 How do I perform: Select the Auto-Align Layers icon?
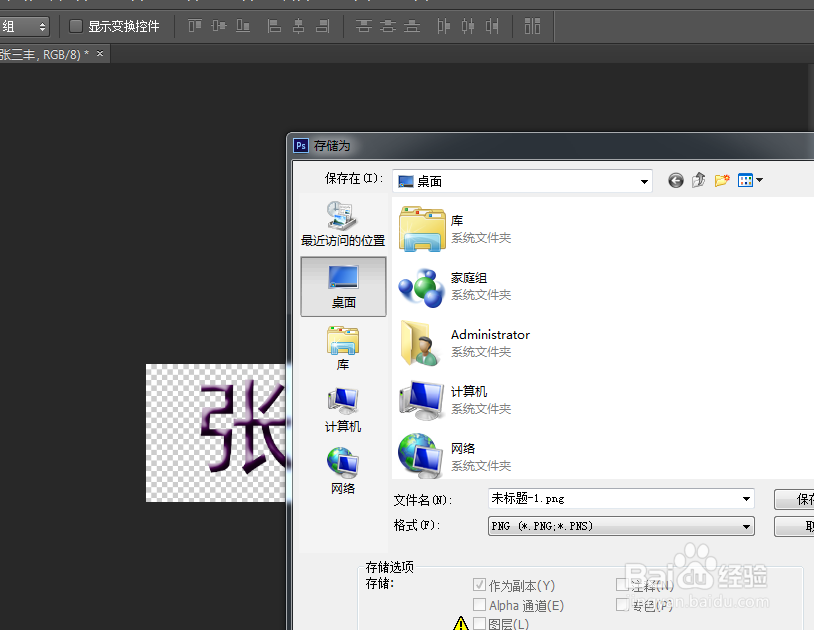pyautogui.click(x=533, y=26)
